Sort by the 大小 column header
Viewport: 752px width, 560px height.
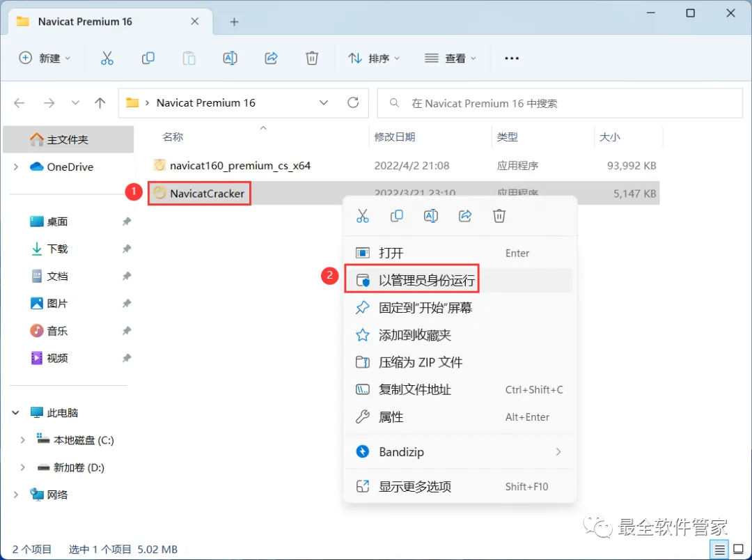click(609, 137)
